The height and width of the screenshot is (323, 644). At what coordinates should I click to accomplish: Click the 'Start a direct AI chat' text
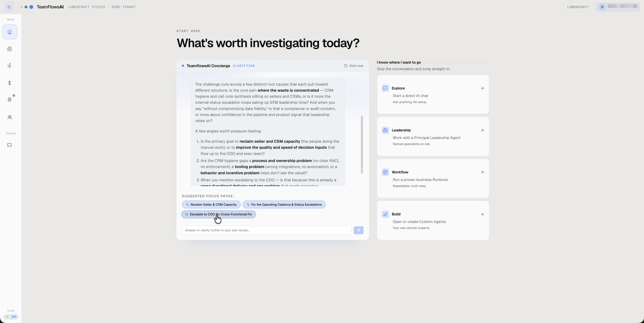(410, 96)
